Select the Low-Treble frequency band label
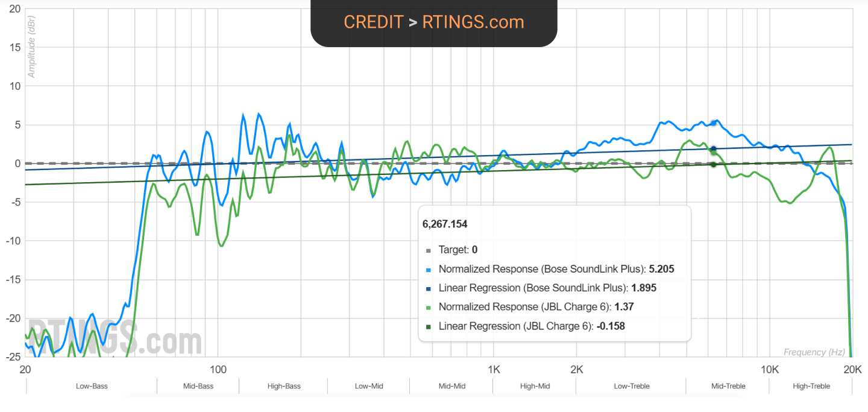868x412 pixels. (632, 386)
